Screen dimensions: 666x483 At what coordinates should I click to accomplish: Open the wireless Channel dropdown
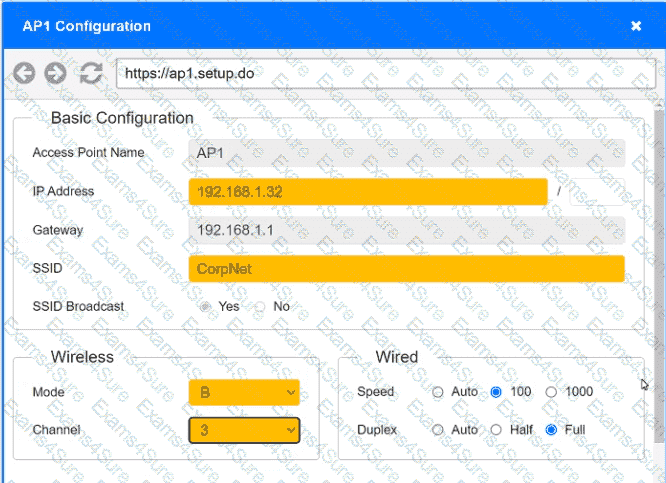[x=244, y=430]
